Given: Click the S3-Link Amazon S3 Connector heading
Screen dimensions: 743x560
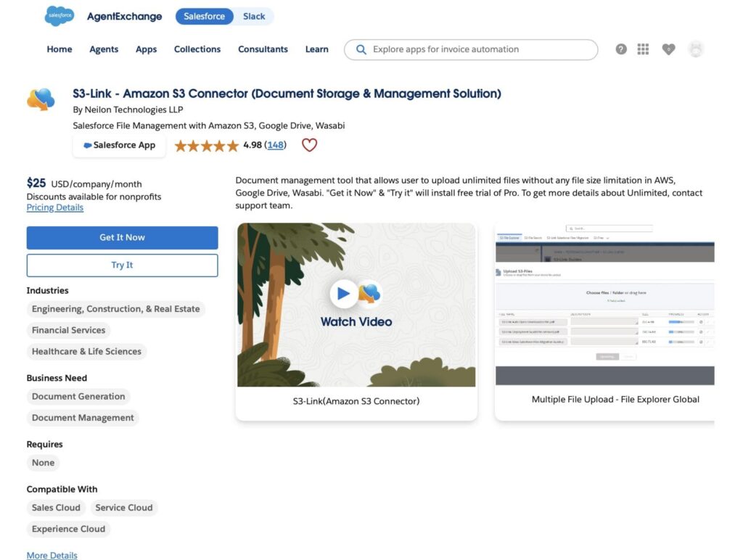Looking at the screenshot, I should [x=287, y=94].
